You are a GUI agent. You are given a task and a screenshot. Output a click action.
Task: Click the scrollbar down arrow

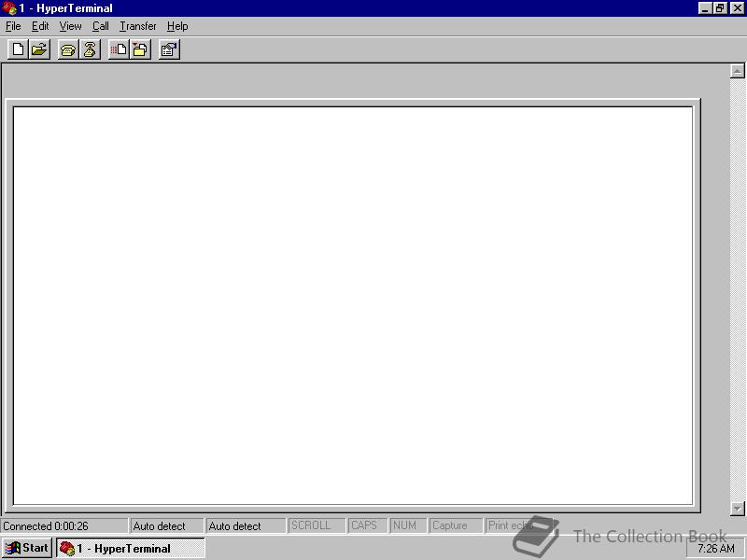[x=737, y=509]
